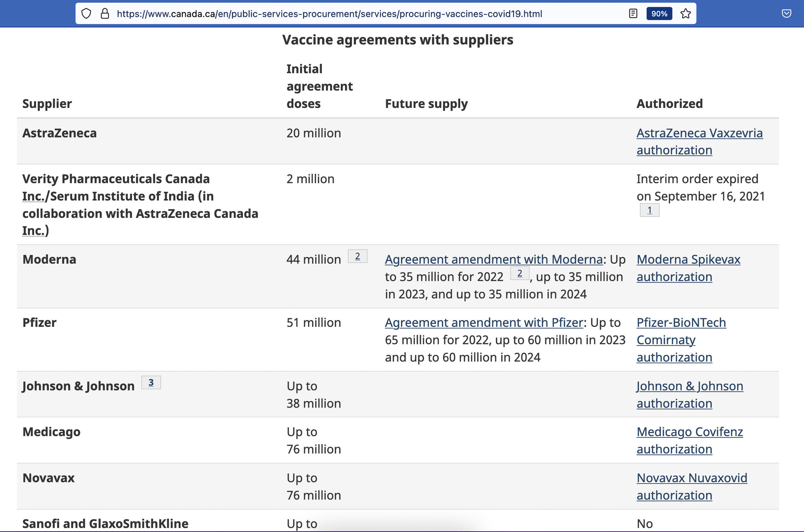
Task: Open footnote 3 beside Johnson & Johnson
Action: point(151,383)
